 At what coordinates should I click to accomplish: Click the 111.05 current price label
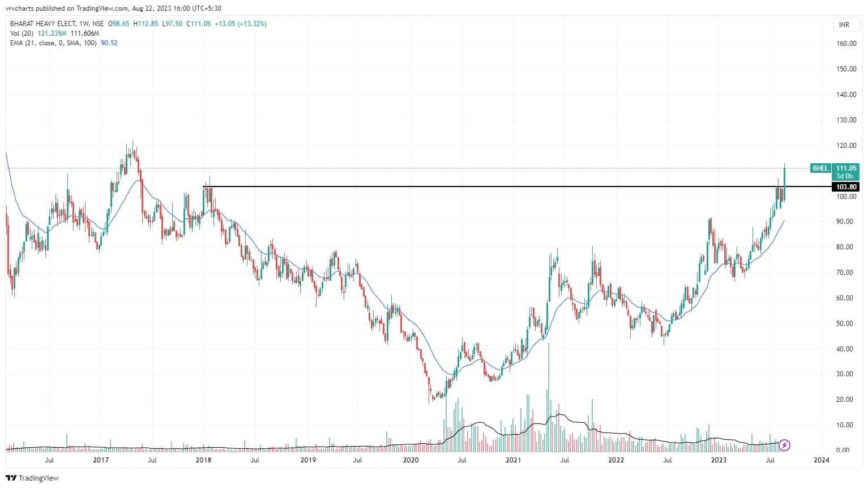click(x=846, y=168)
